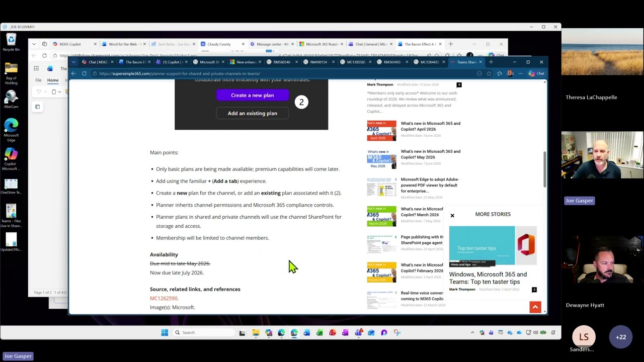The height and width of the screenshot is (362, 644).
Task: Open What's new April 2026 article link
Action: point(430,126)
